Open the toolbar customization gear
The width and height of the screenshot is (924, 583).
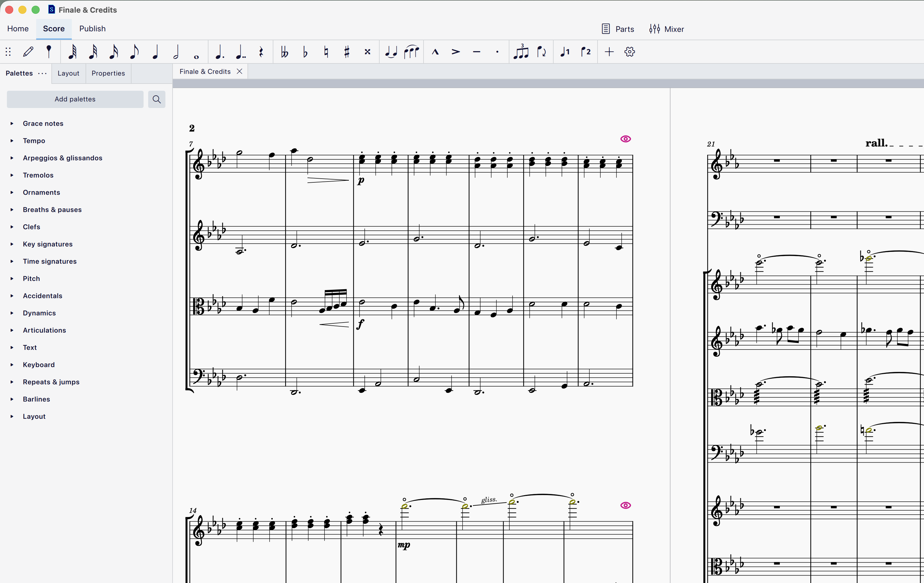pyautogui.click(x=630, y=51)
